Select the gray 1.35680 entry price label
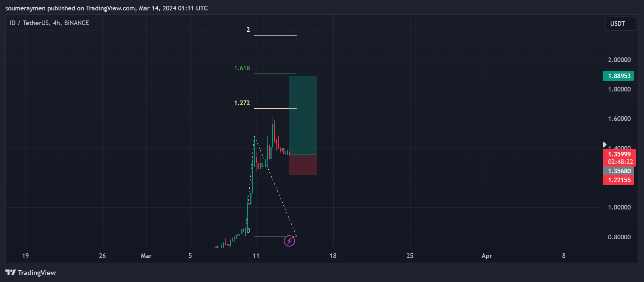The height and width of the screenshot is (282, 644). (x=618, y=171)
